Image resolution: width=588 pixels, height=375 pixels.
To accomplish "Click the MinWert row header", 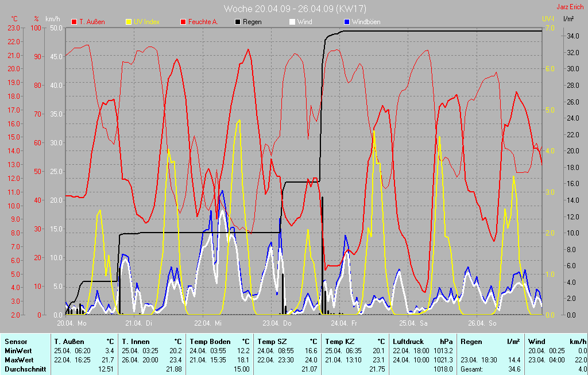I will [18, 351].
